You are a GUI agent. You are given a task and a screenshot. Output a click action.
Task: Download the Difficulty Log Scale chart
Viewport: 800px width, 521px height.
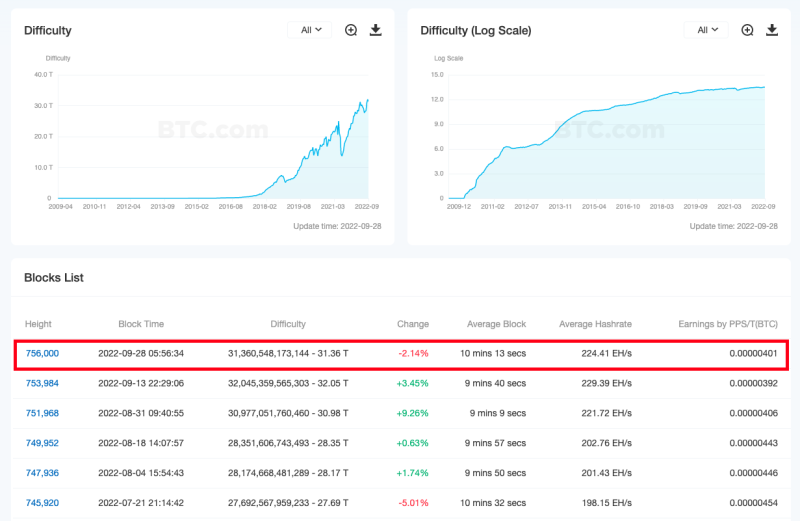772,30
